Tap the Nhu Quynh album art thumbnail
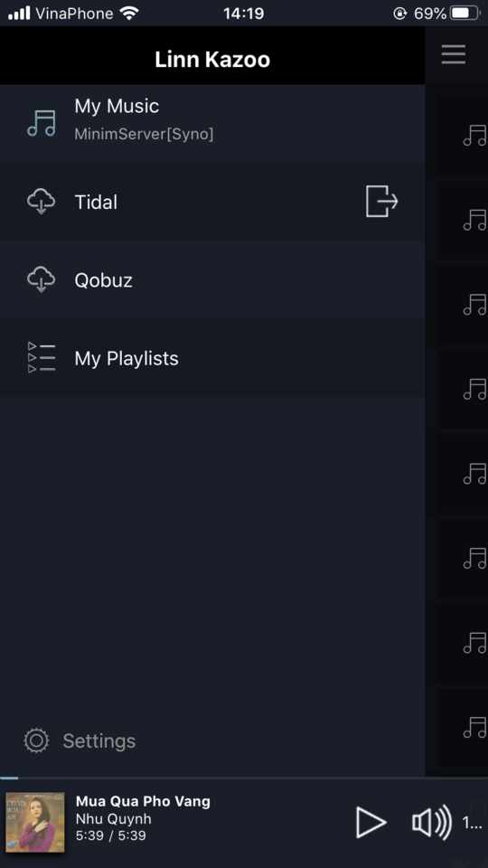The image size is (488, 868). click(35, 822)
